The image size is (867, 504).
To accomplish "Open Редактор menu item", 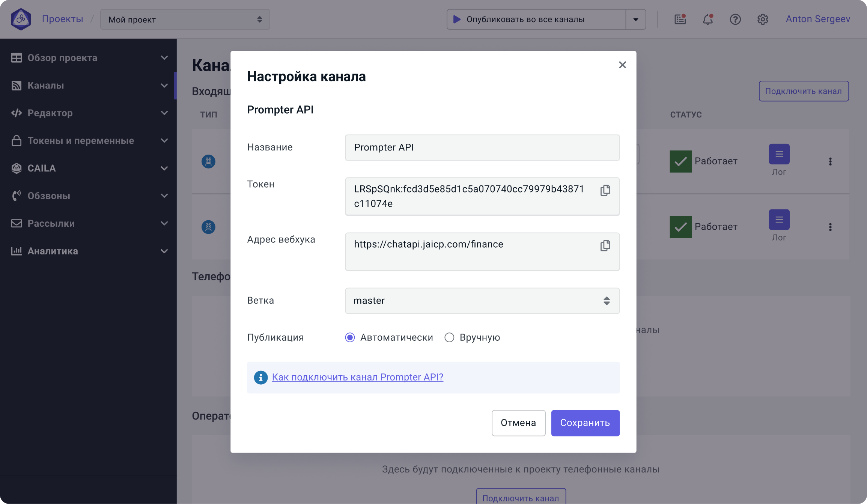I will [88, 113].
